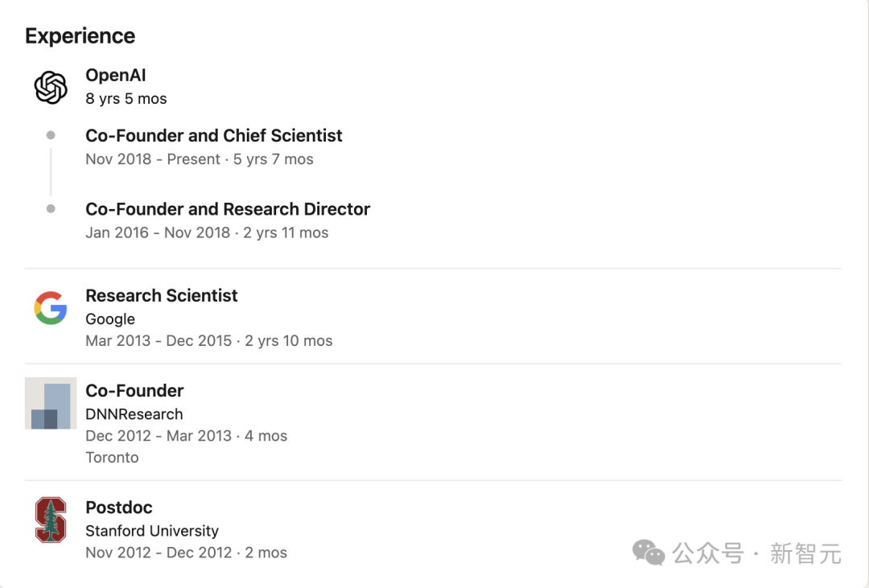Viewport: 869px width, 588px height.
Task: Click the Stanford University name text
Action: click(152, 531)
